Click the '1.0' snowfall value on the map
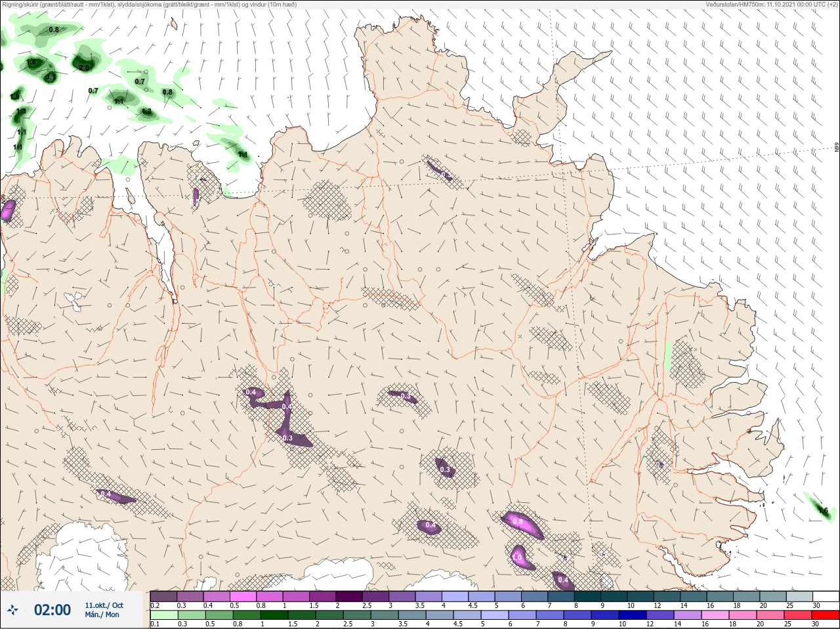The height and width of the screenshot is (629, 840). click(x=517, y=558)
